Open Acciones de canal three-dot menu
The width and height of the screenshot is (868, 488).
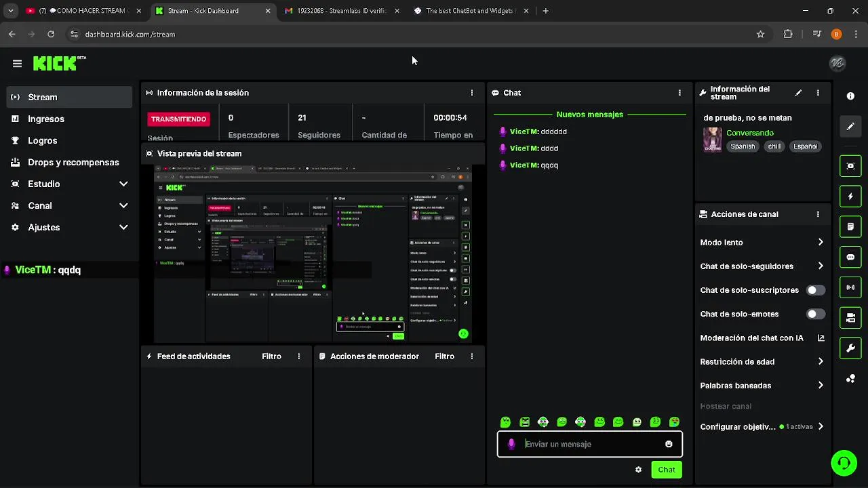(x=818, y=214)
